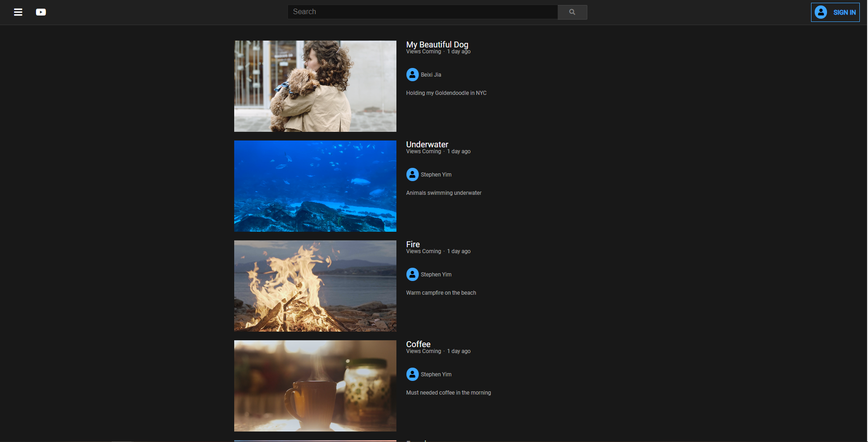The height and width of the screenshot is (442, 868).
Task: Open Beixi Jia's channel avatar
Action: 412,74
